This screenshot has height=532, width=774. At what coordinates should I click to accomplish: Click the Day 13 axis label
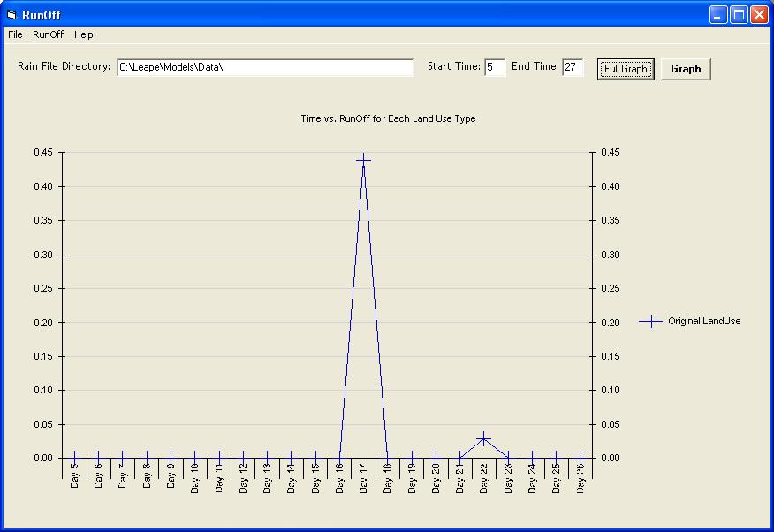tap(267, 478)
